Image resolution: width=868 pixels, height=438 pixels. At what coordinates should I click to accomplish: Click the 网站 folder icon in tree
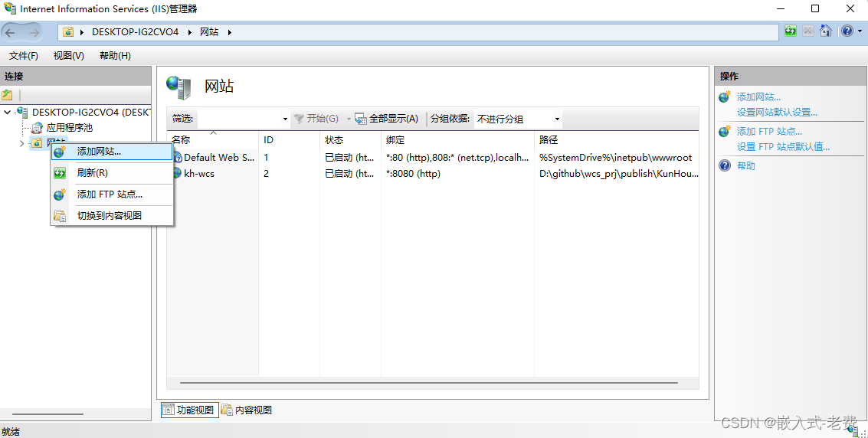(x=37, y=143)
